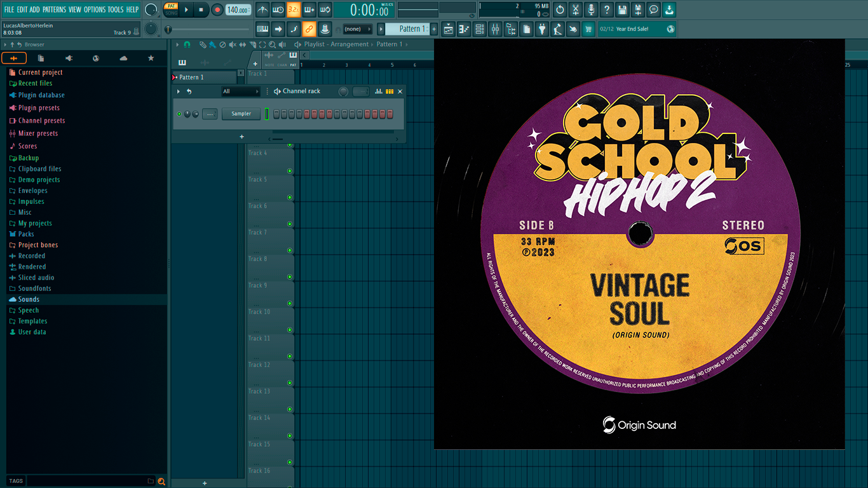
Task: Open the touch controller icon
Action: 573,29
